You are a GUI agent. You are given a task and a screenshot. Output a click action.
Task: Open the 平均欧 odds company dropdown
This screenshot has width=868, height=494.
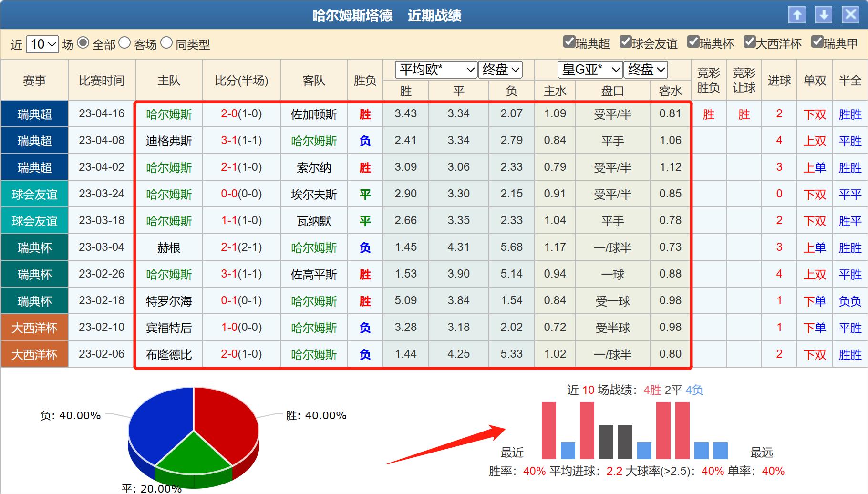click(434, 70)
